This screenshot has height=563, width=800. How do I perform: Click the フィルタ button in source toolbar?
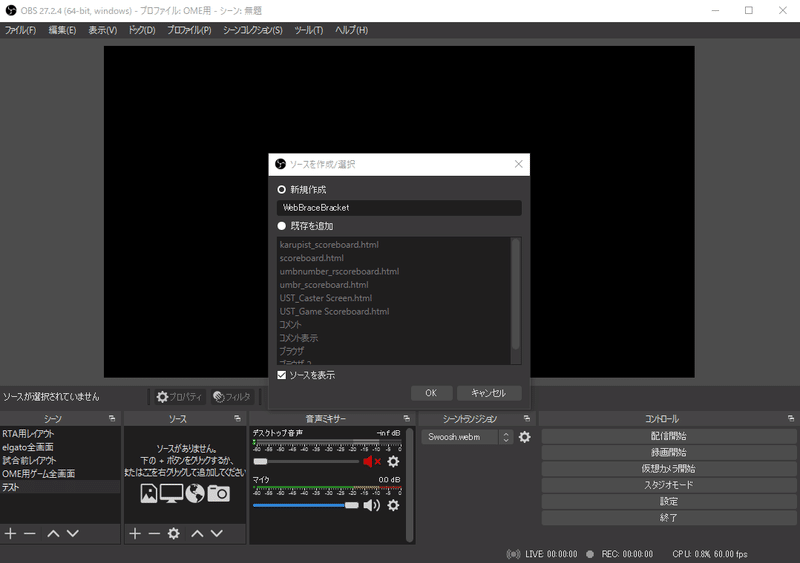click(233, 397)
